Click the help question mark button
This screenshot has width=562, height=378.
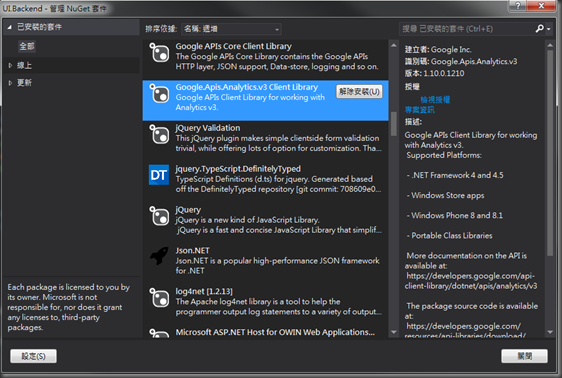(518, 5)
